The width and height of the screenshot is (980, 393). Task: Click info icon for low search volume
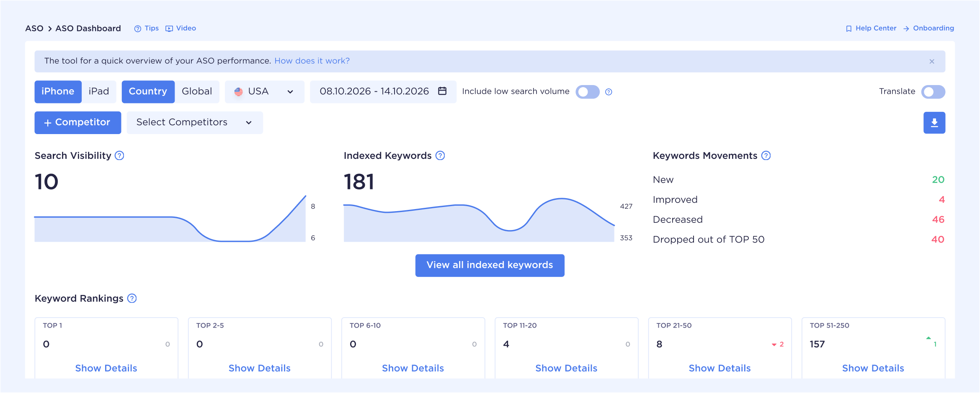click(609, 92)
